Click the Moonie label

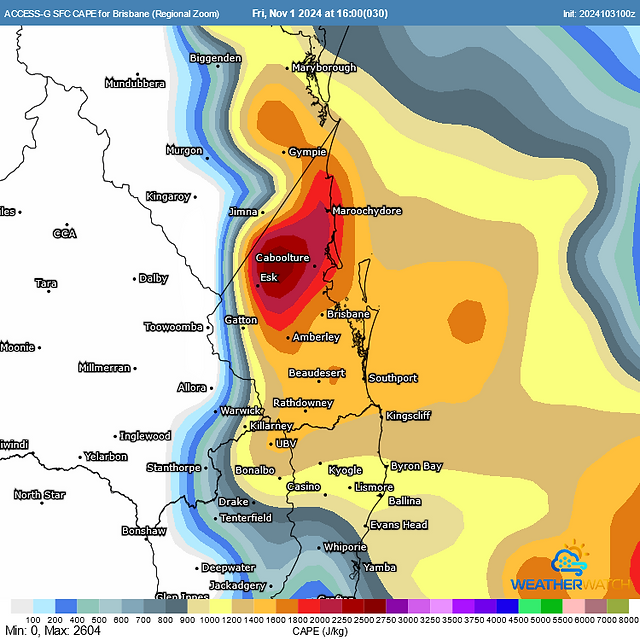tap(18, 347)
